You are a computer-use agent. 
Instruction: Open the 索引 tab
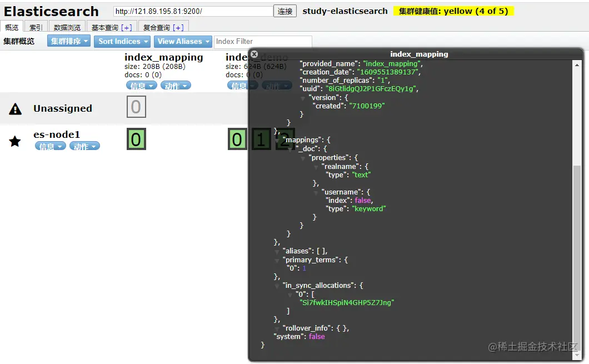tap(36, 27)
